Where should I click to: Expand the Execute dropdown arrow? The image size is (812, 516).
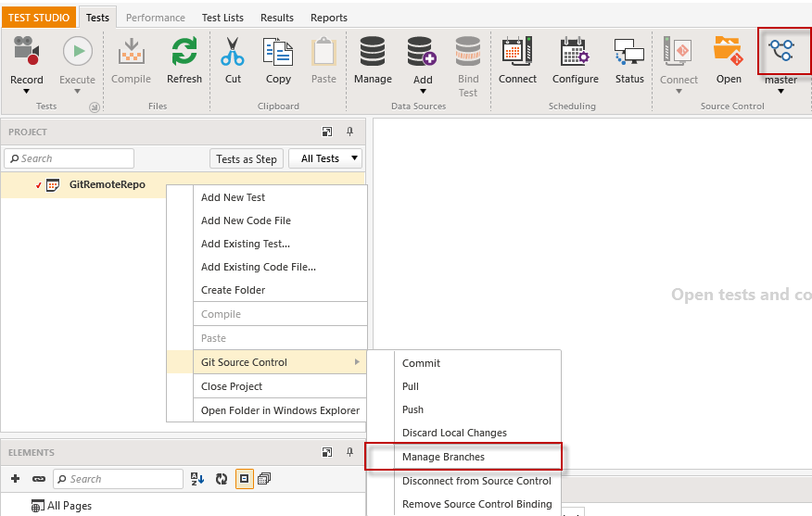tap(77, 92)
